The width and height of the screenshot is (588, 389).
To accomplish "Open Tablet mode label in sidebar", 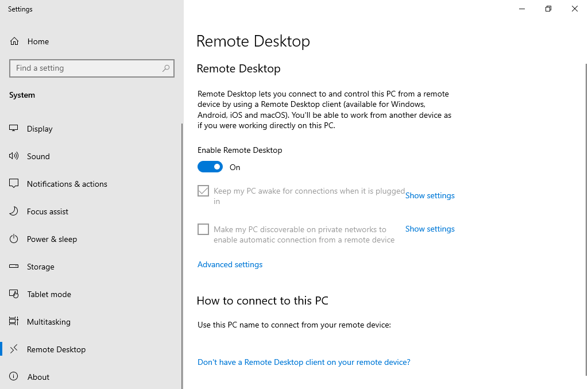I will pos(49,294).
